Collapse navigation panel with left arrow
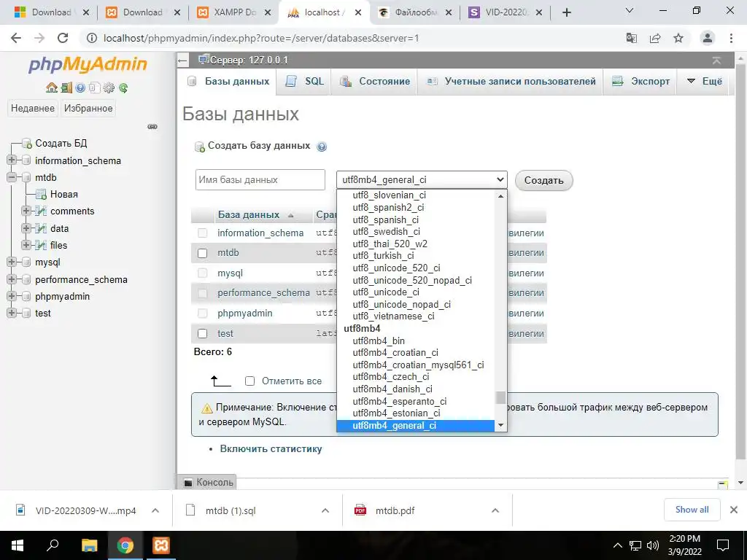 tap(182, 61)
